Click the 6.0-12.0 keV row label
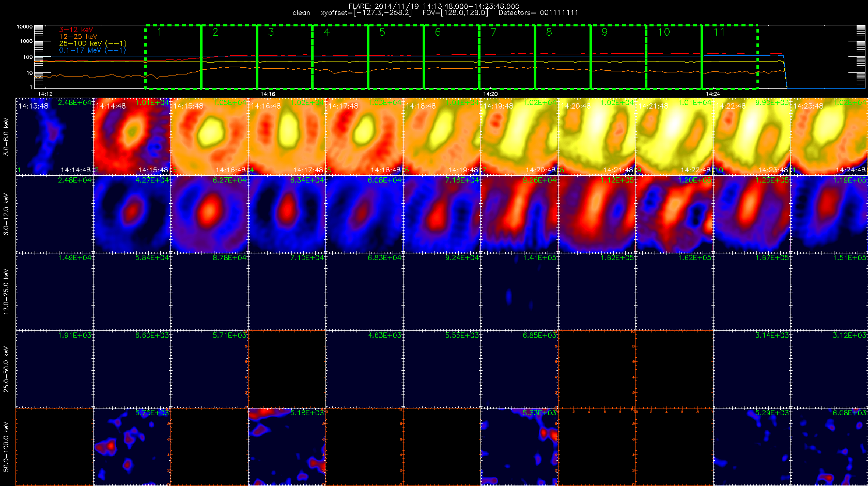Image resolution: width=868 pixels, height=486 pixels. (x=6, y=214)
